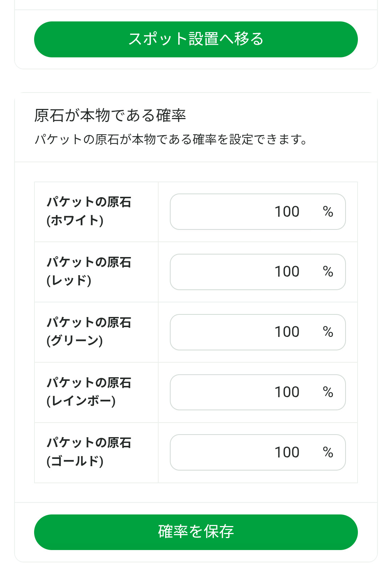This screenshot has height=570, width=392.
Task: Click the % symbol in the レッド row
Action: [328, 272]
